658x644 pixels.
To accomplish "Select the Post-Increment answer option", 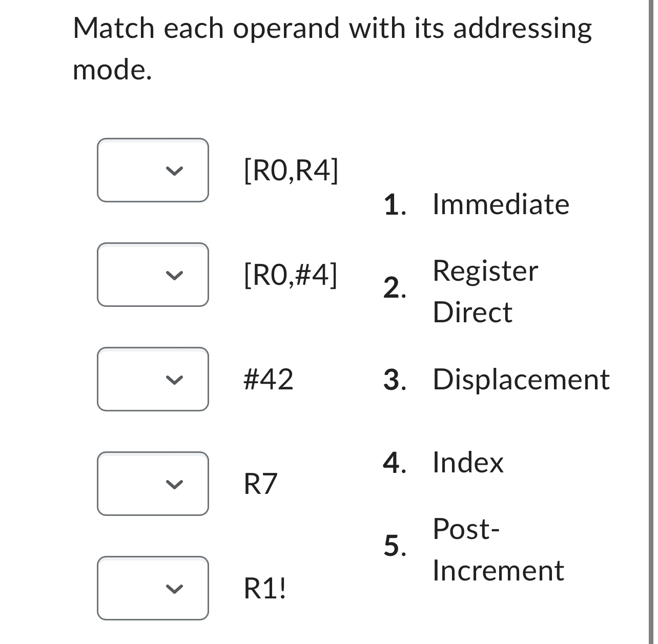I will (498, 549).
